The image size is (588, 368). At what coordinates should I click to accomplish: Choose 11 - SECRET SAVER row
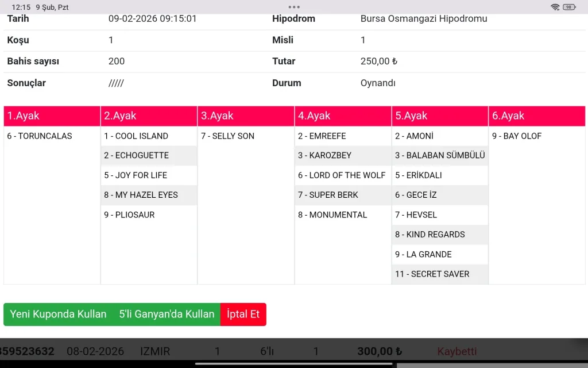pyautogui.click(x=432, y=274)
